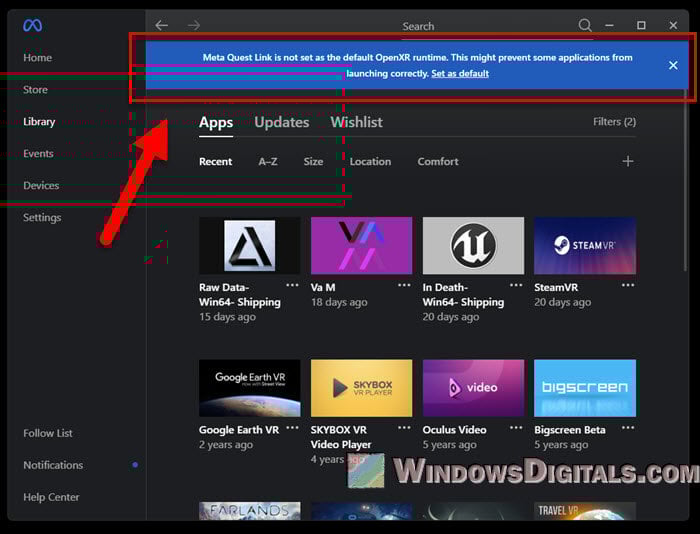The image size is (700, 534).
Task: Open Events in the sidebar
Action: click(x=38, y=154)
